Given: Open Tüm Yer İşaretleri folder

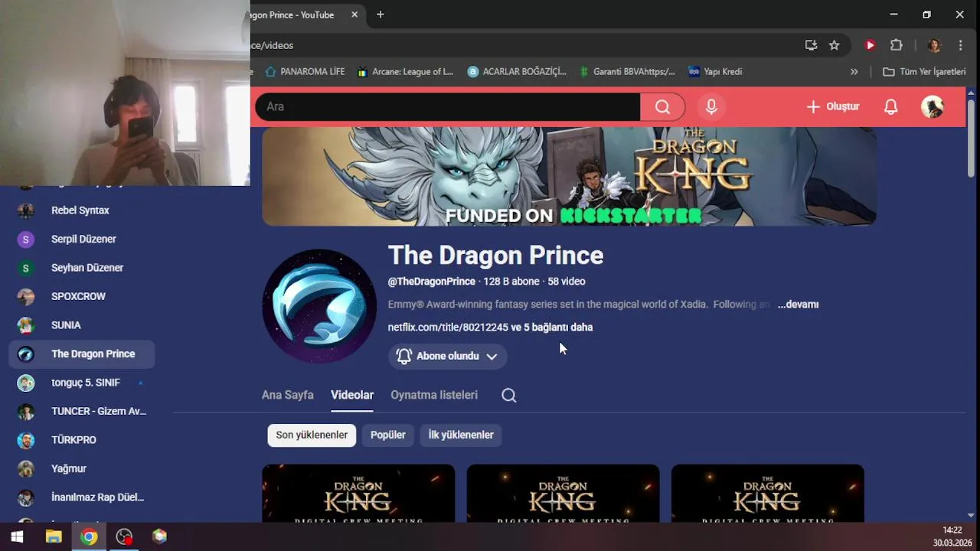Looking at the screenshot, I should coord(924,72).
